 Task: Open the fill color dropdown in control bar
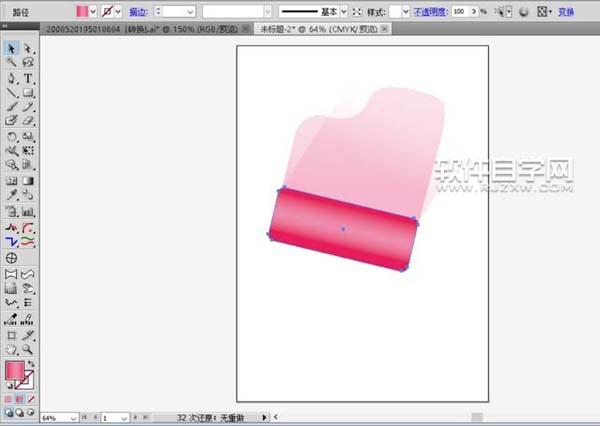(92, 10)
